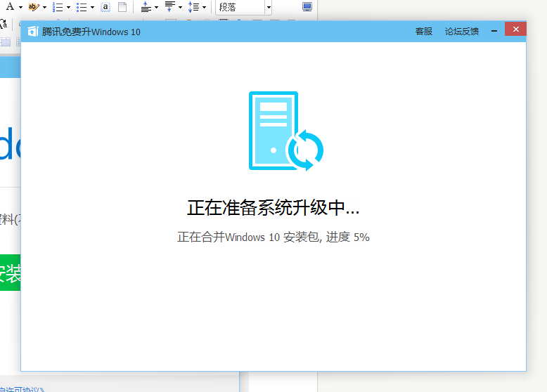
Task: Click the green 安装 button in background window
Action: point(10,273)
